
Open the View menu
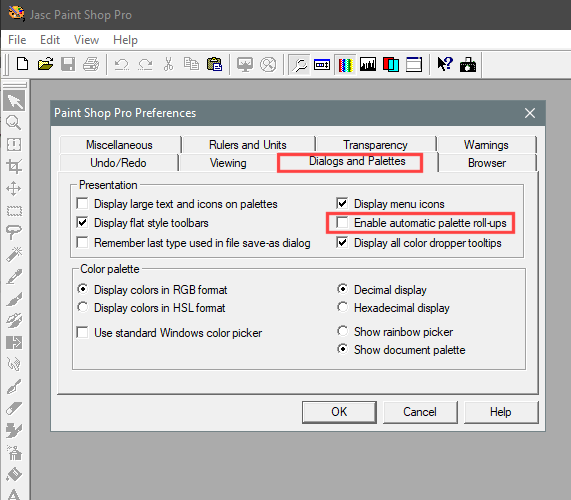(86, 40)
